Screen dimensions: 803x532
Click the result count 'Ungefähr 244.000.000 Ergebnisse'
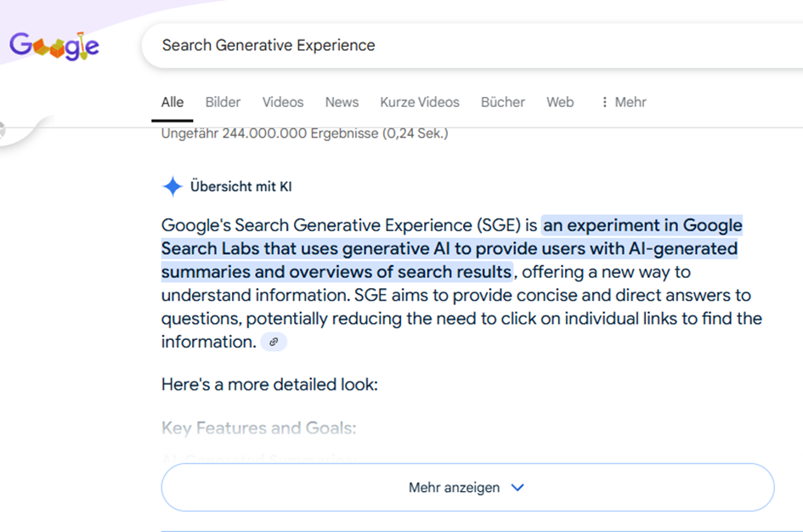click(x=269, y=133)
